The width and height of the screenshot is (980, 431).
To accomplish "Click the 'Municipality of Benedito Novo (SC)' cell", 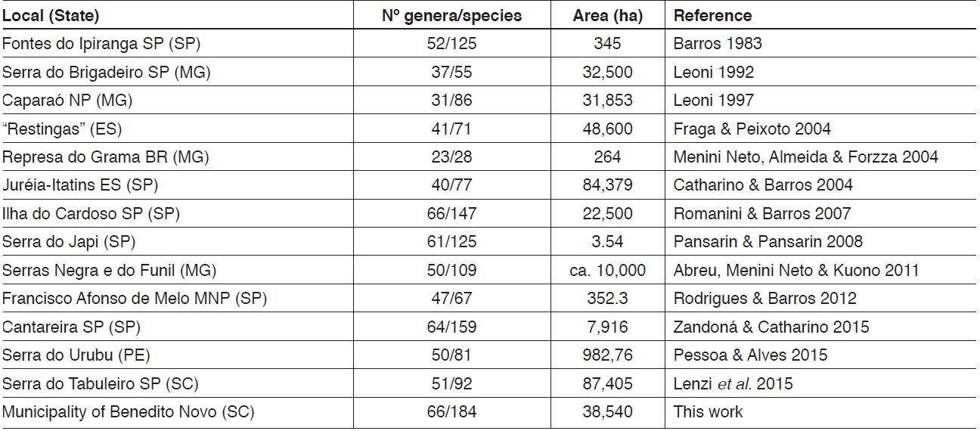I will click(128, 412).
